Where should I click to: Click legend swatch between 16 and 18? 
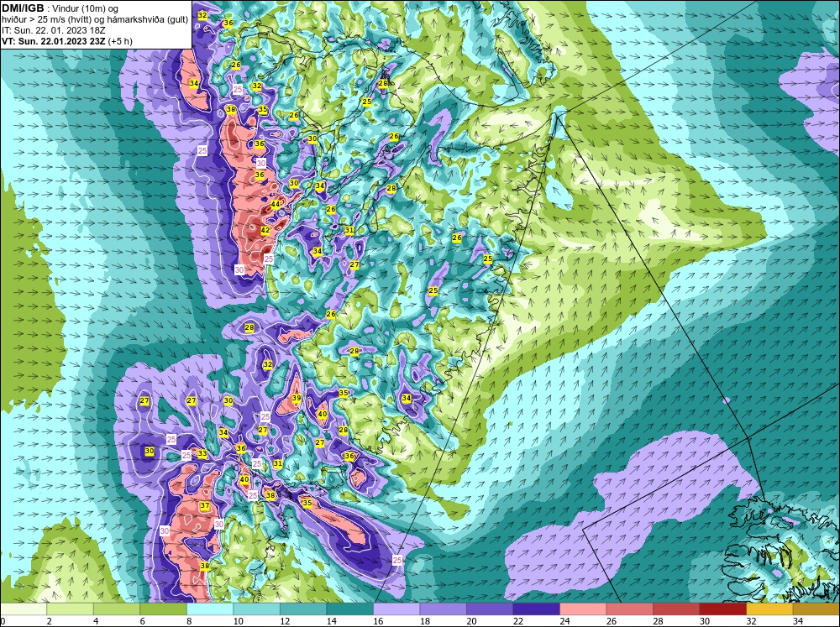pyautogui.click(x=396, y=609)
